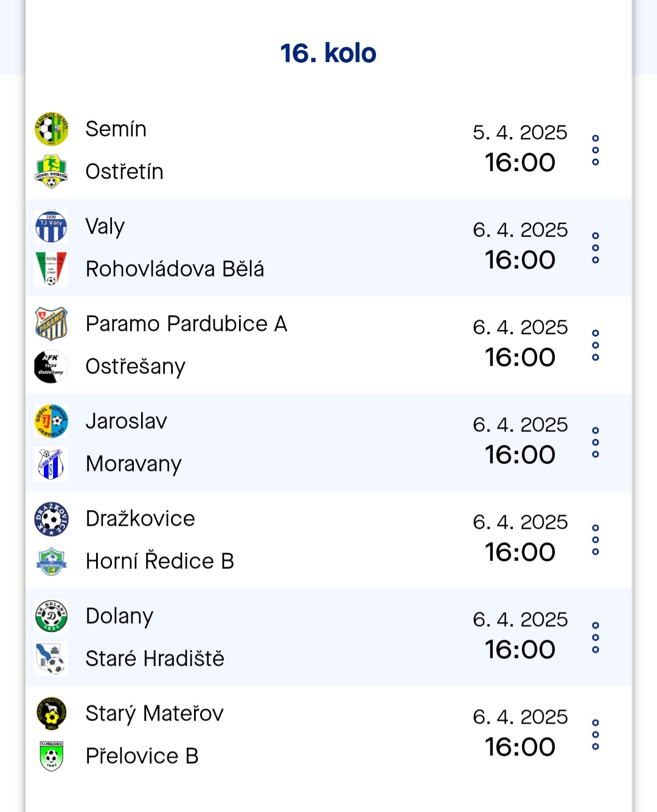Open more options for Jaroslav vs Moravany

(596, 443)
